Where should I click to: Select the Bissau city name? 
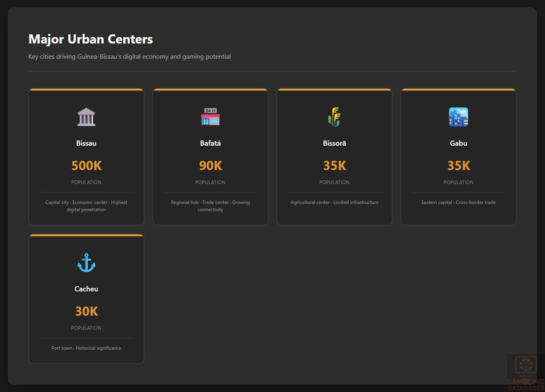(86, 143)
